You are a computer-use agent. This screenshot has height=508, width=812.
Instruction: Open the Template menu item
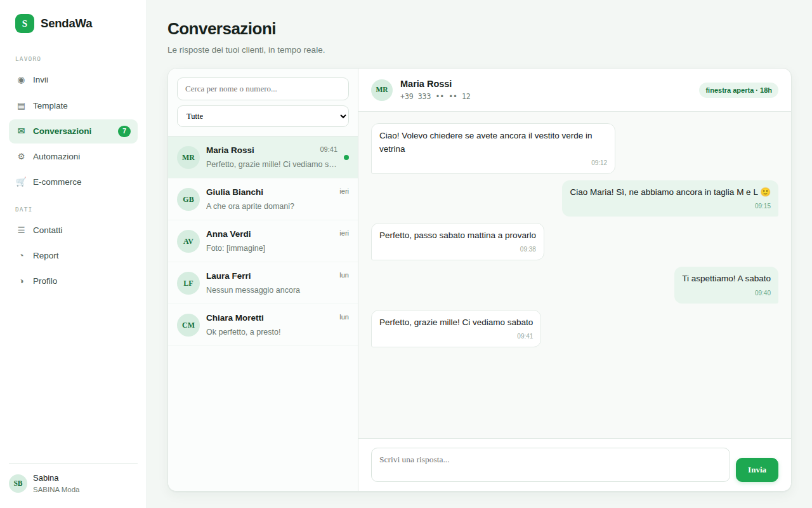(73, 106)
